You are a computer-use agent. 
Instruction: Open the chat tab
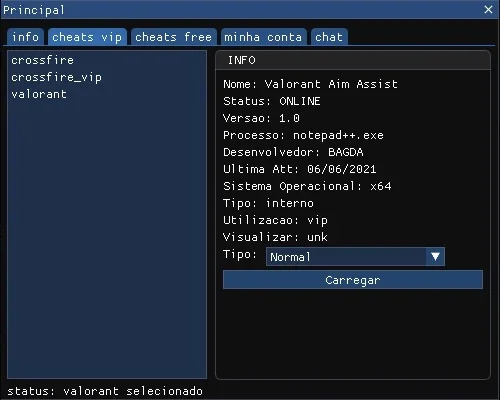point(329,37)
